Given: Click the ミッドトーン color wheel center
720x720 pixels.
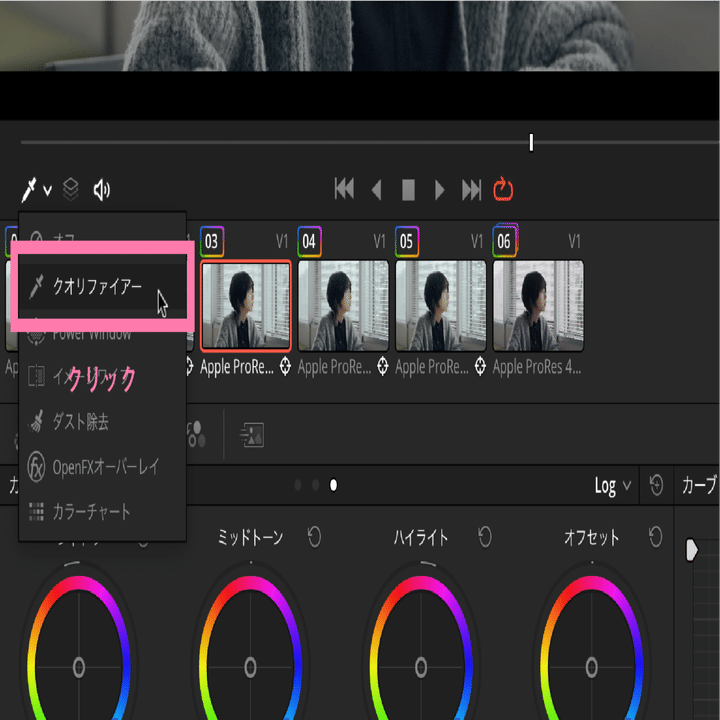Looking at the screenshot, I should tap(250, 667).
